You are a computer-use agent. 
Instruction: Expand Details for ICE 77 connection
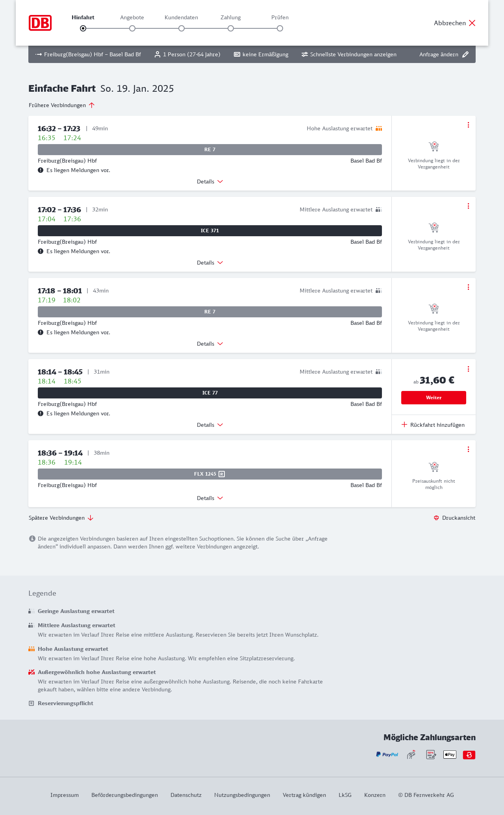point(210,425)
